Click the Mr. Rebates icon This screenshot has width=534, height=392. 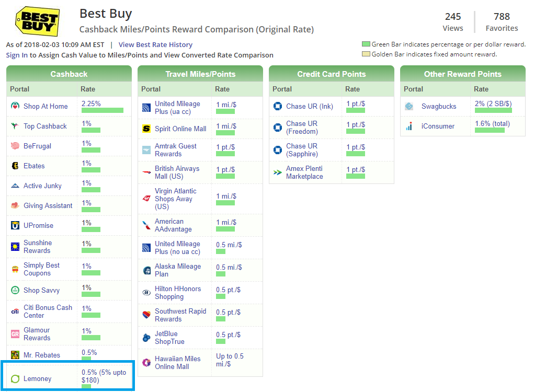(x=15, y=355)
